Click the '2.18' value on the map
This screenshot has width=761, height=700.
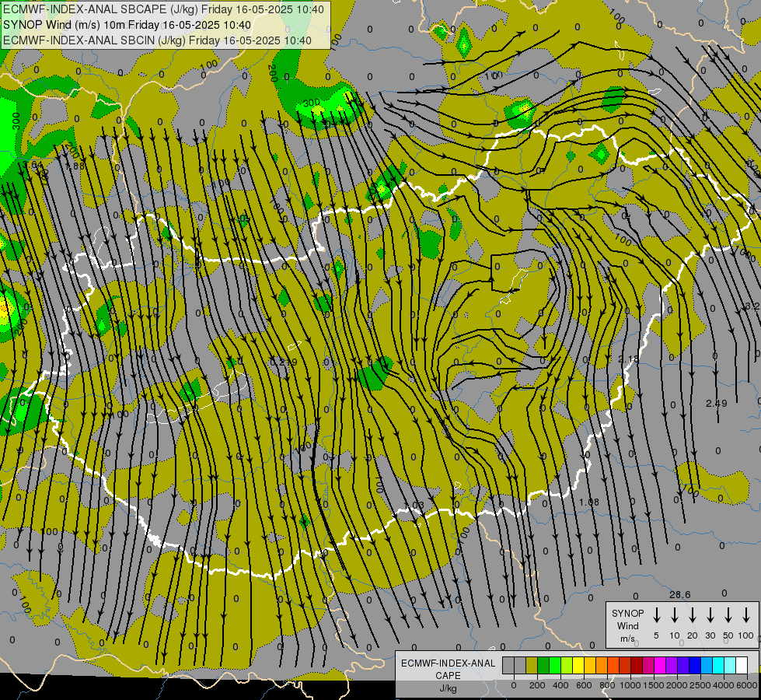[x=629, y=359]
